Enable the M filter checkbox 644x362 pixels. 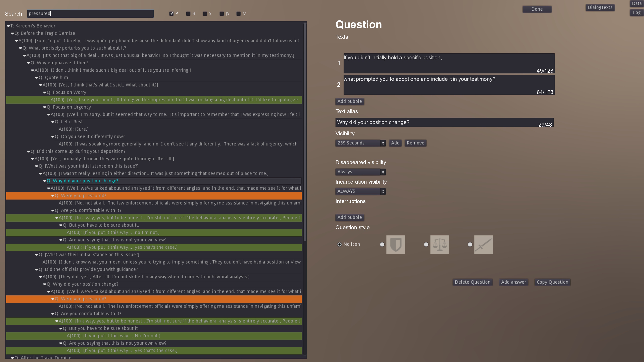tap(239, 13)
